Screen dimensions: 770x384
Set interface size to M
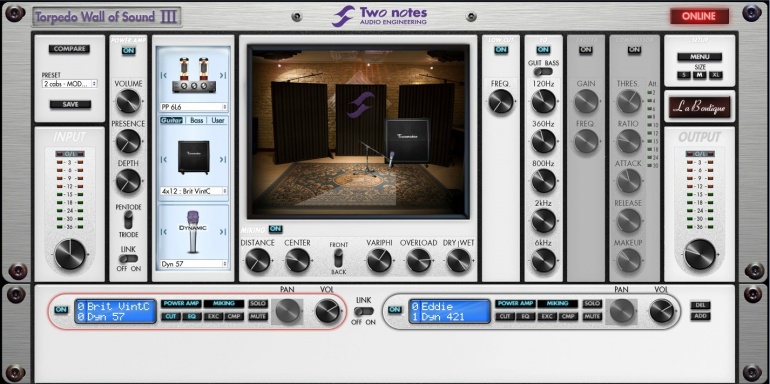pyautogui.click(x=699, y=75)
